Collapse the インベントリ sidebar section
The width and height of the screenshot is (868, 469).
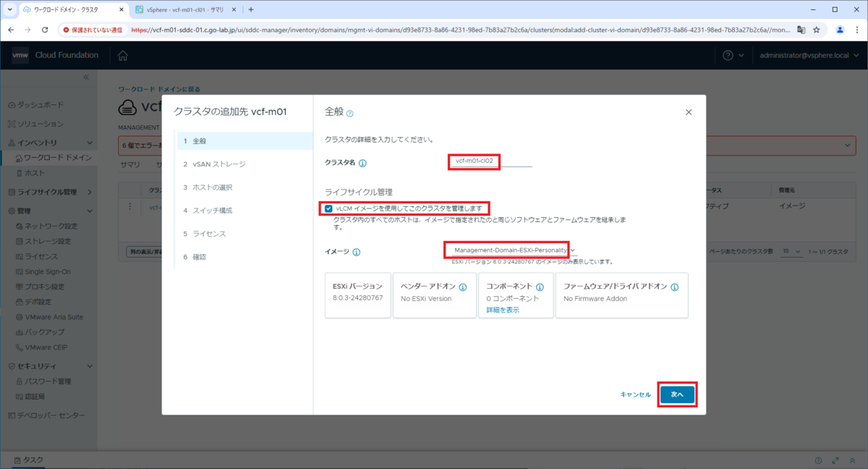(90, 143)
